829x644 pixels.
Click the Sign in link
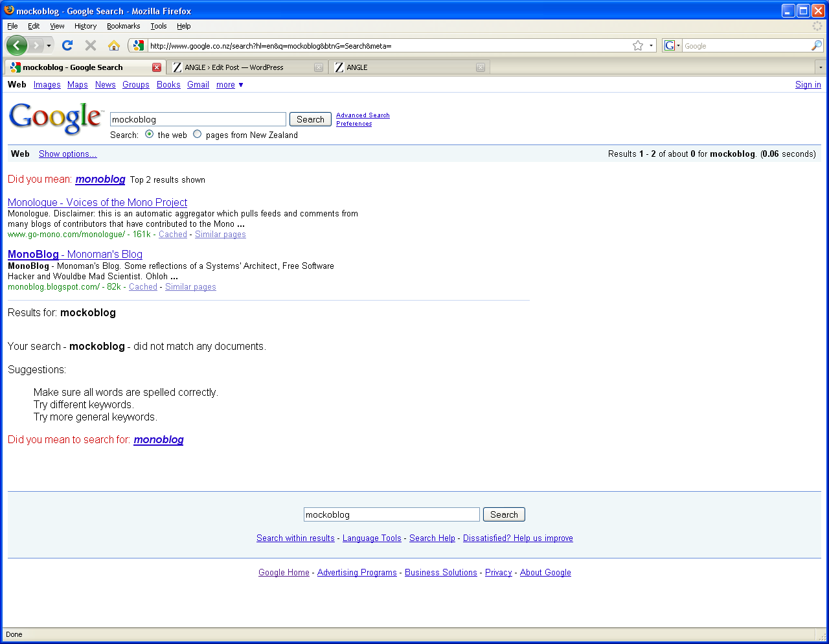point(808,85)
